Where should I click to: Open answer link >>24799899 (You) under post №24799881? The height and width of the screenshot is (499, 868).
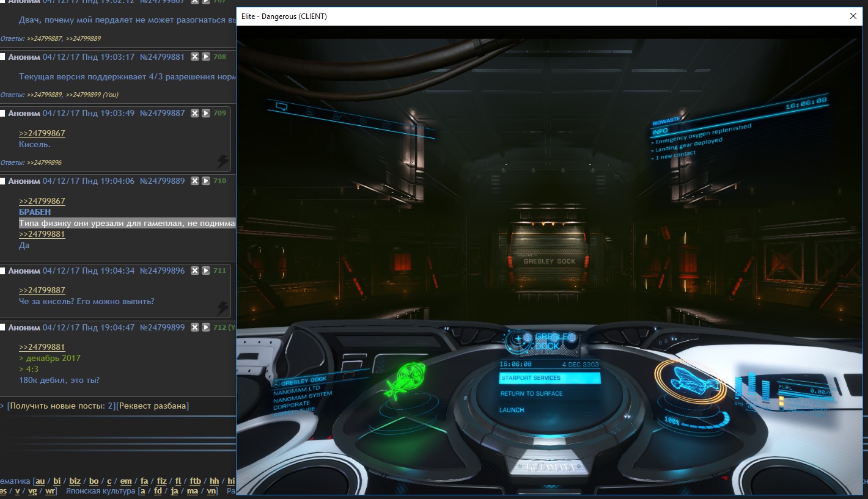(x=92, y=95)
